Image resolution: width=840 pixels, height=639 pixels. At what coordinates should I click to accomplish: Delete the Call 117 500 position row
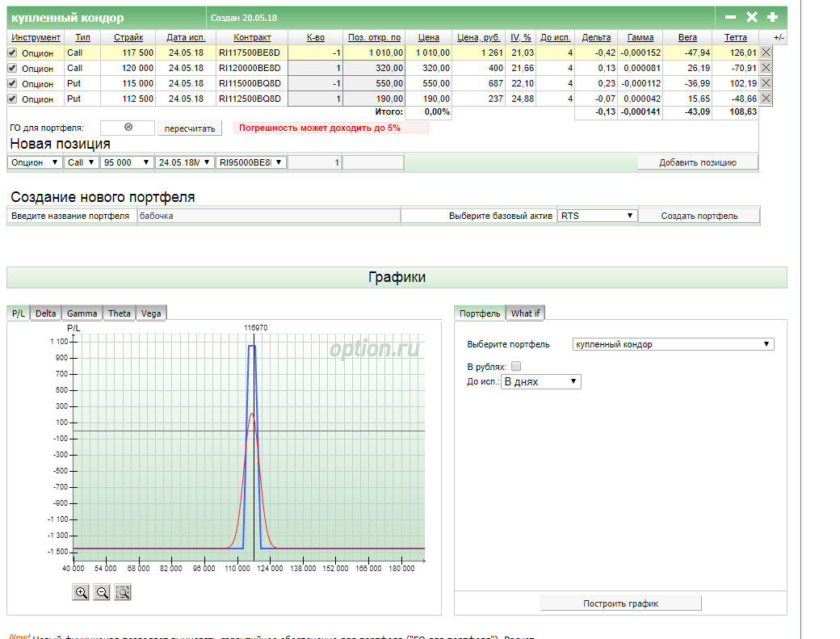766,53
